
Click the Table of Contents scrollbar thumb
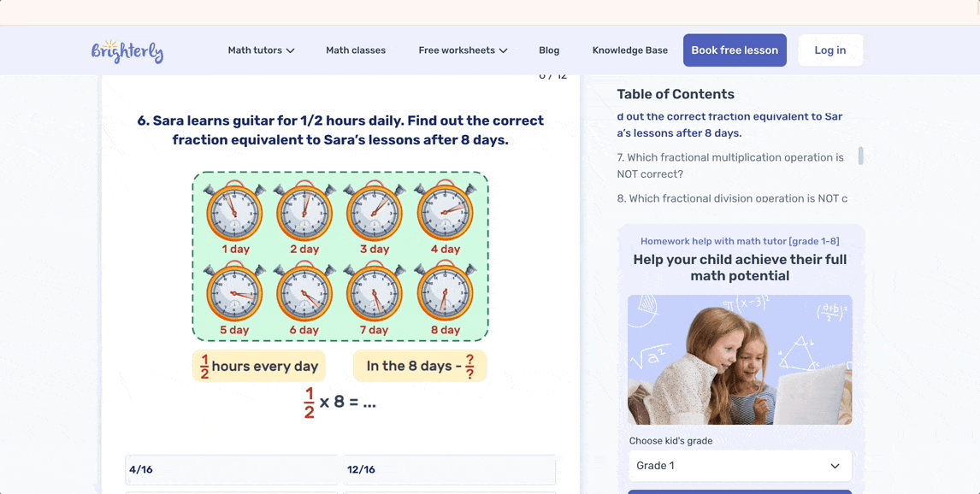(860, 156)
